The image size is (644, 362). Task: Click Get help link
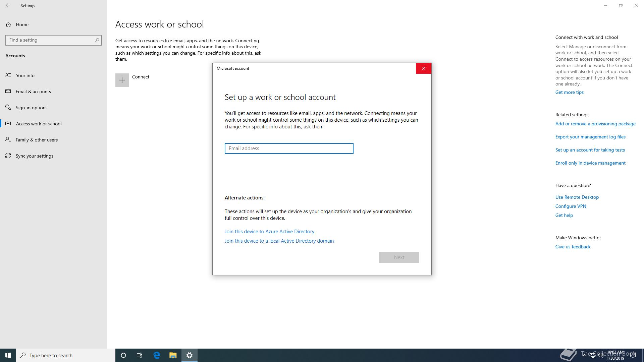click(564, 215)
